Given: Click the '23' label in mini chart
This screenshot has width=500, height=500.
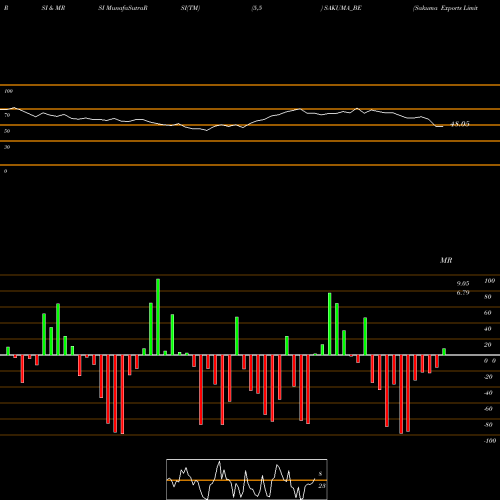Looking at the screenshot, I should pyautogui.click(x=322, y=486).
